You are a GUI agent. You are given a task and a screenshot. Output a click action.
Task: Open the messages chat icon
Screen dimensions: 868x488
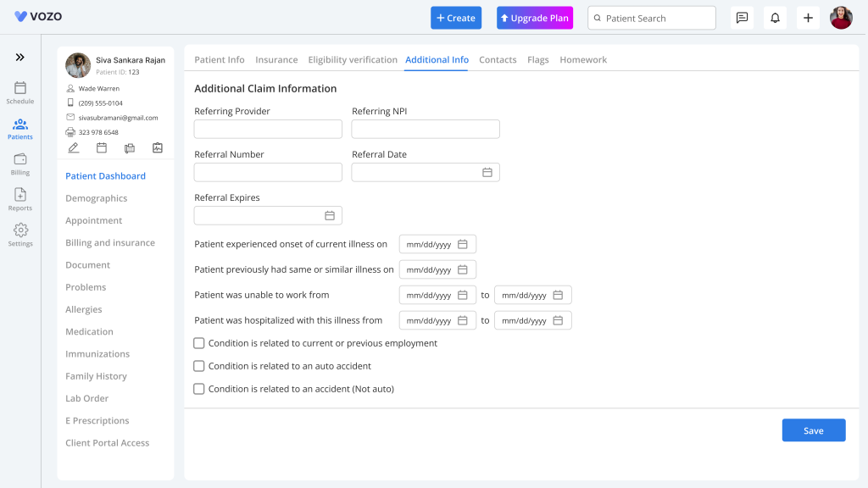click(742, 18)
